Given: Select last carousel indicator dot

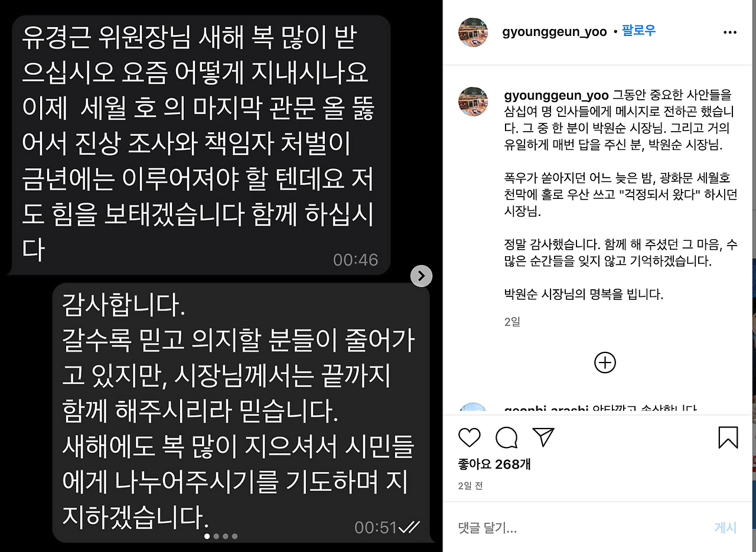Looking at the screenshot, I should [x=235, y=536].
